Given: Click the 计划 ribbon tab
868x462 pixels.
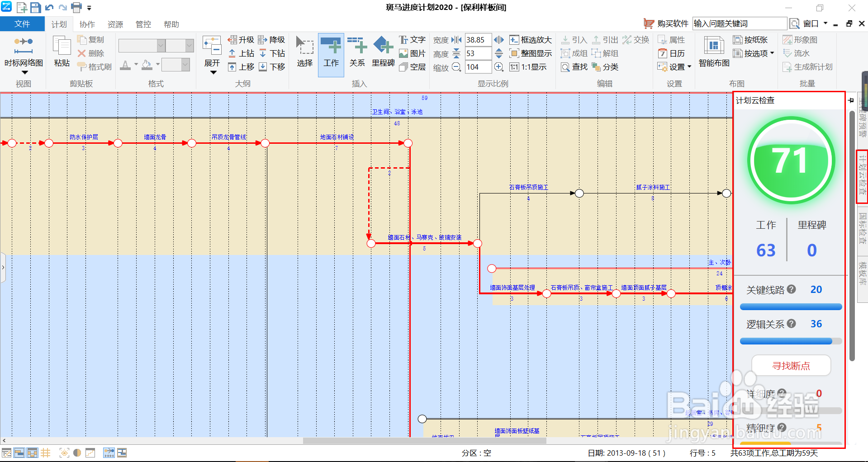Looking at the screenshot, I should coord(59,24).
